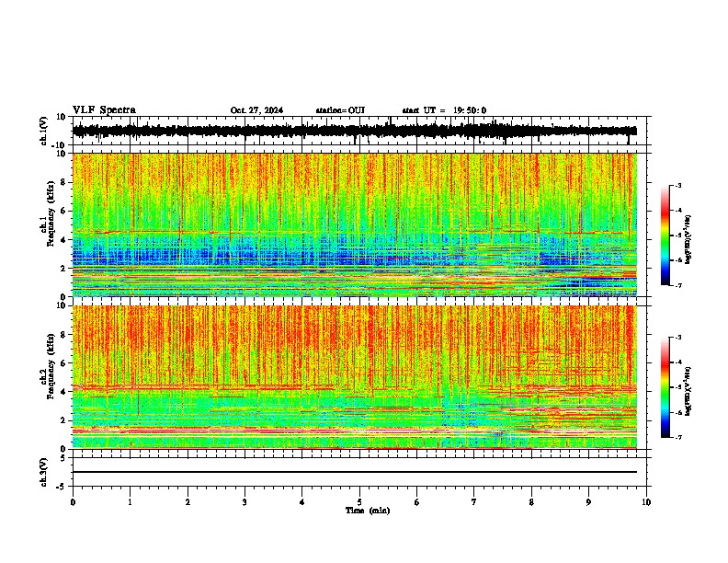Click the 'ch.3(V)' axis label

(x=44, y=472)
